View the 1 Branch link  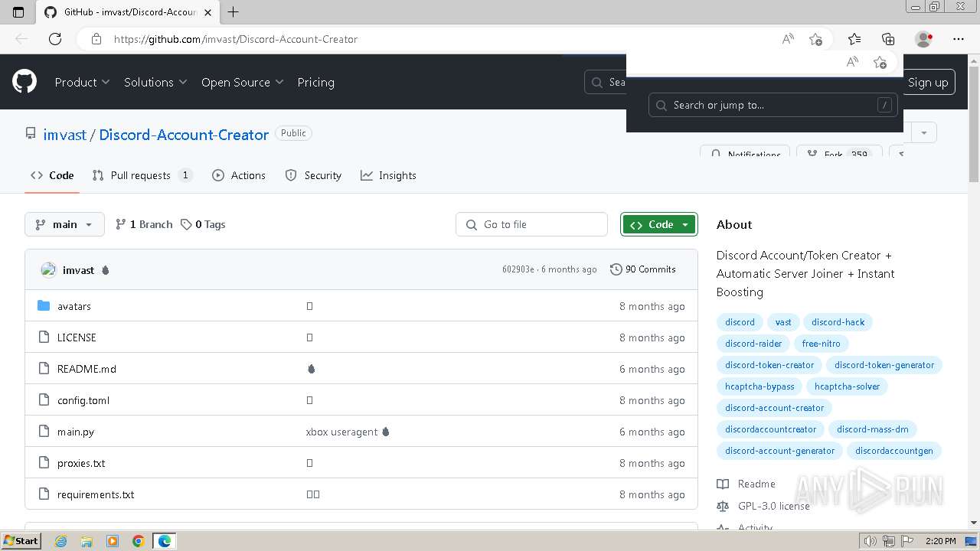point(143,224)
